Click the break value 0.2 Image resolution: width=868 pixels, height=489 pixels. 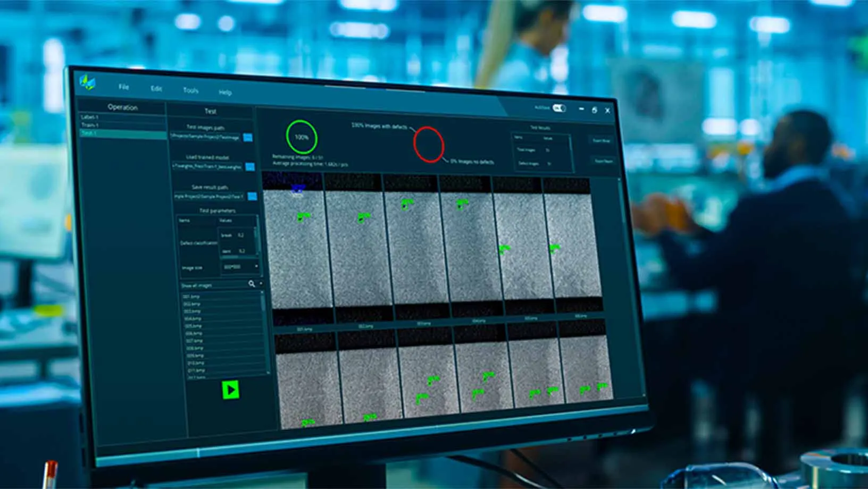click(x=241, y=235)
